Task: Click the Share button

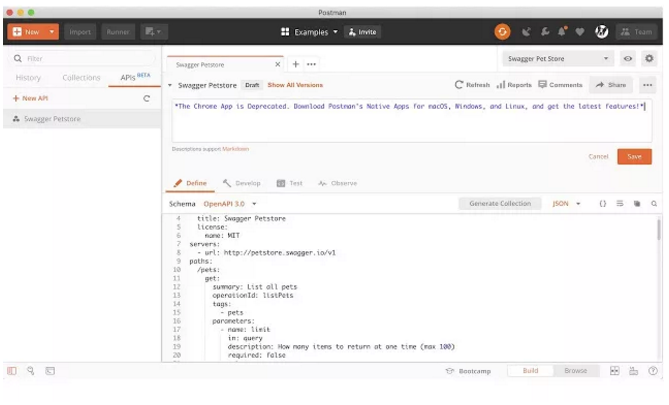Action: pos(611,85)
